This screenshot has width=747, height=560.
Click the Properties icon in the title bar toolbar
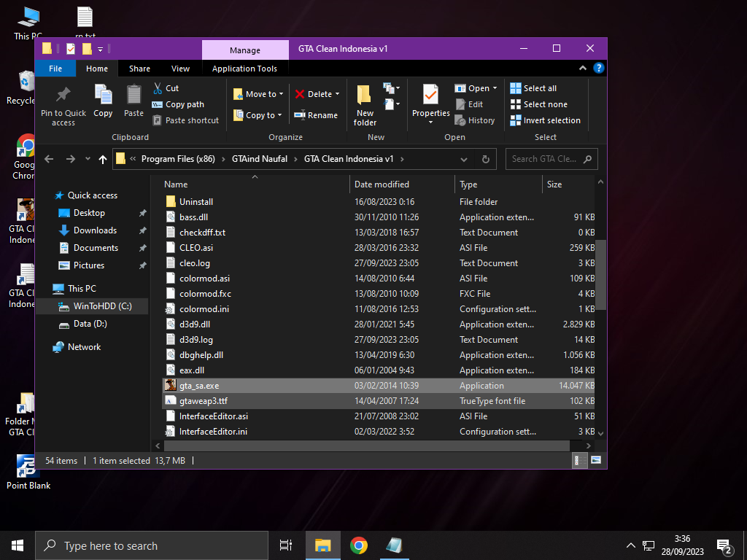(71, 49)
